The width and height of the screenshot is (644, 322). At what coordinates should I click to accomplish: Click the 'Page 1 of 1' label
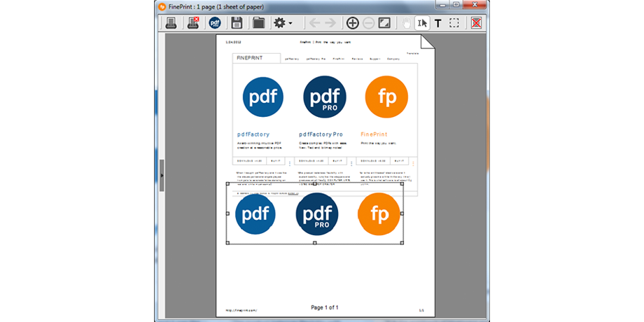325,307
